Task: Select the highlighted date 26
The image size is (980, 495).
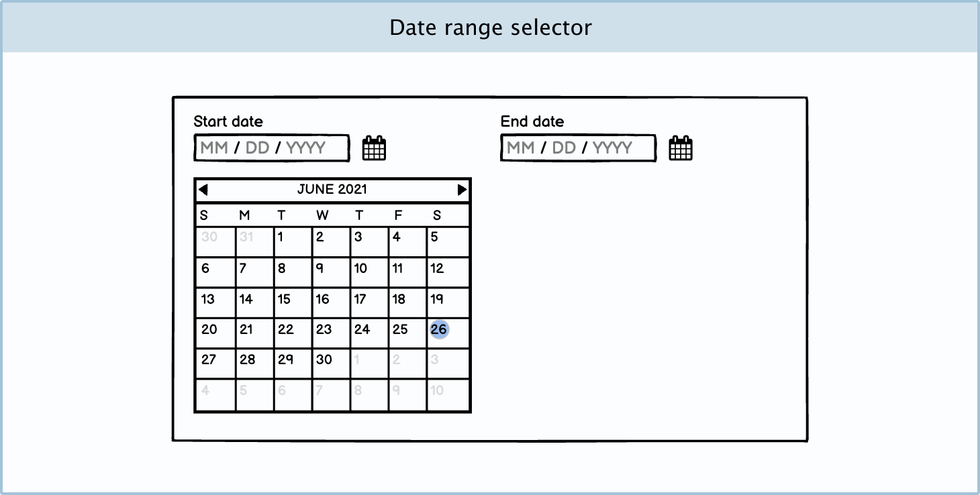Action: 439,329
